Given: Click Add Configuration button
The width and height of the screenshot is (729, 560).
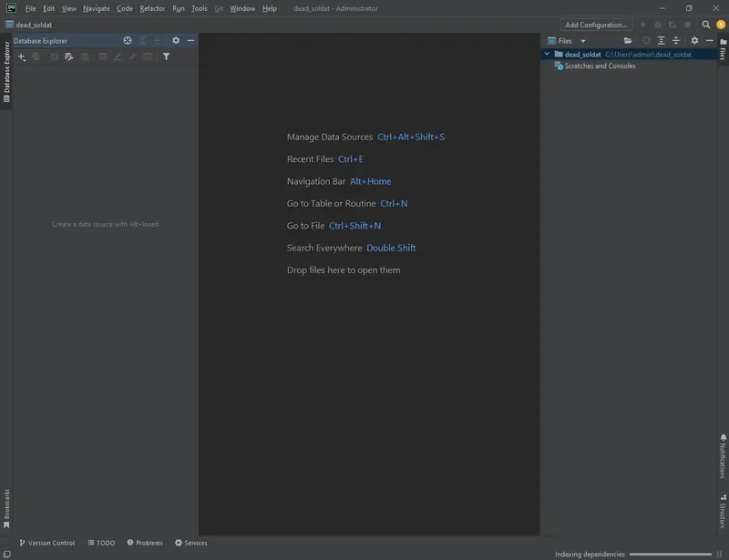Looking at the screenshot, I should [594, 25].
